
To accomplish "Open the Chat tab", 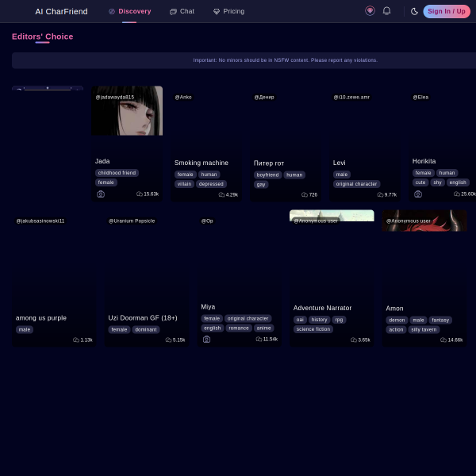I will pyautogui.click(x=182, y=12).
